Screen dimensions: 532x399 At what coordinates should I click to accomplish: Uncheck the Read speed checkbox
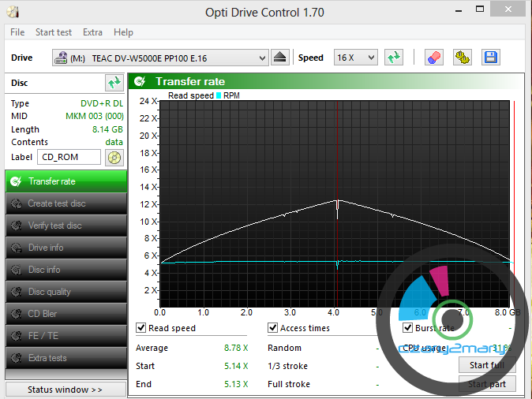point(141,328)
